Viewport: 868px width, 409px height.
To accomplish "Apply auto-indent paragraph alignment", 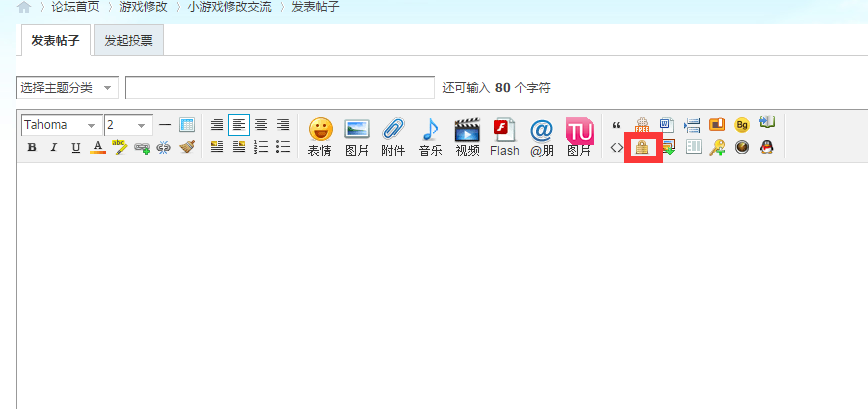I will point(217,125).
